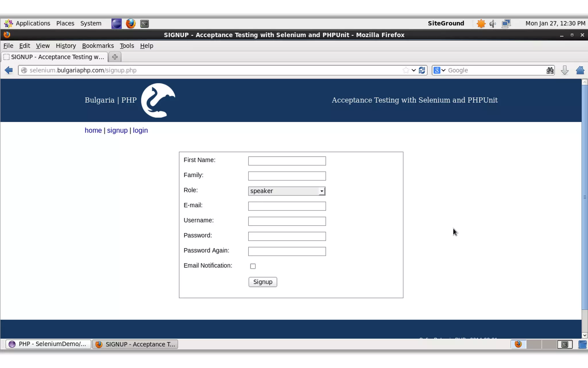Image resolution: width=588 pixels, height=368 pixels.
Task: Open the Downloads arrow icon
Action: coord(564,70)
